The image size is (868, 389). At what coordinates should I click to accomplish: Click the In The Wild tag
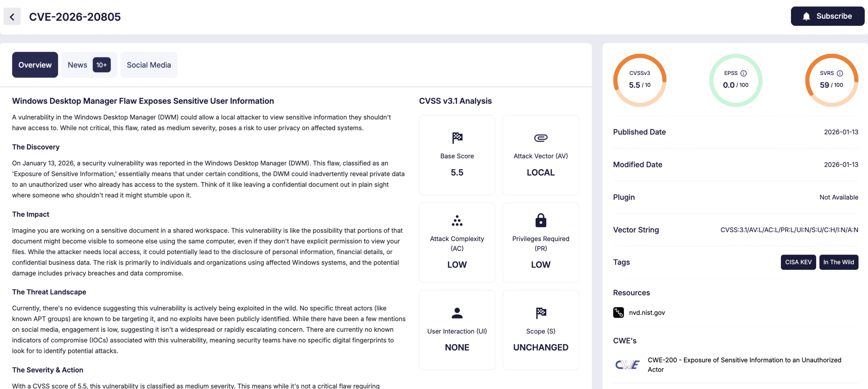(x=839, y=262)
